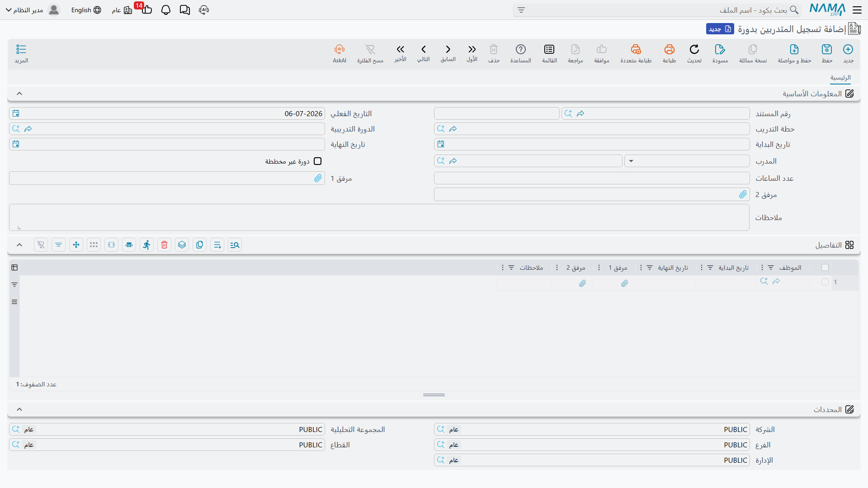Click the تحديث refresh icon
The height and width of the screenshot is (488, 868).
[694, 49]
